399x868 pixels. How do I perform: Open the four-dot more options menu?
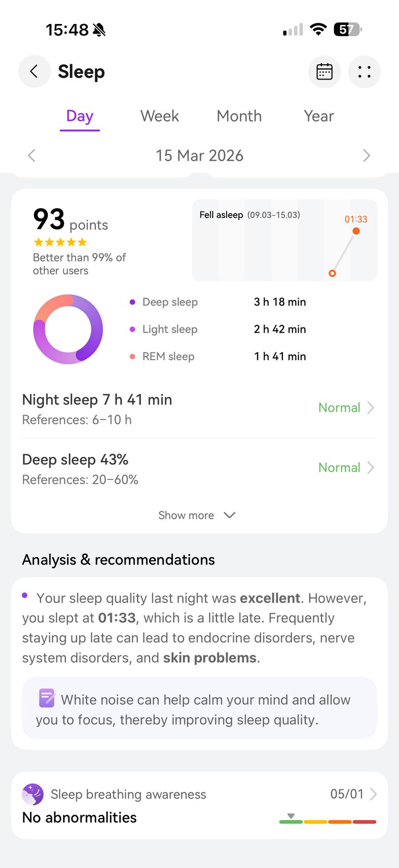364,72
